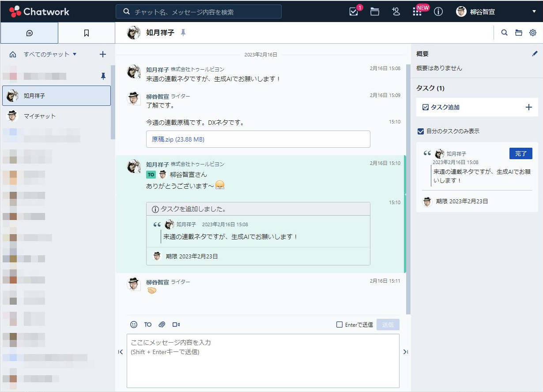Open the task list icon in header
This screenshot has width=543, height=392.
point(354,12)
